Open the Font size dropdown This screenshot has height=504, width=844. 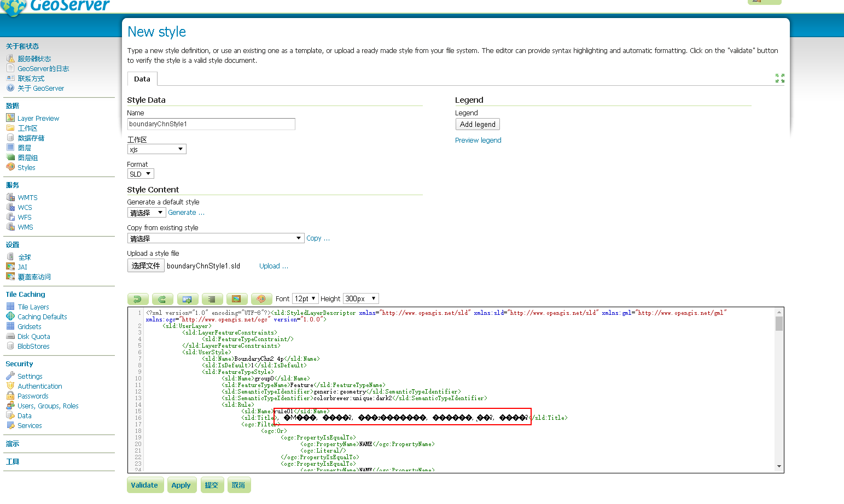(305, 298)
